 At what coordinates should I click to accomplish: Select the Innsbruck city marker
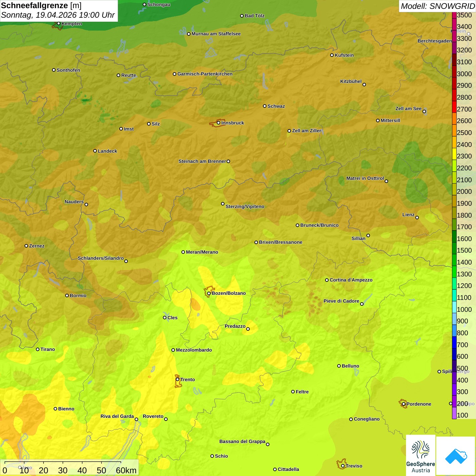(x=218, y=123)
